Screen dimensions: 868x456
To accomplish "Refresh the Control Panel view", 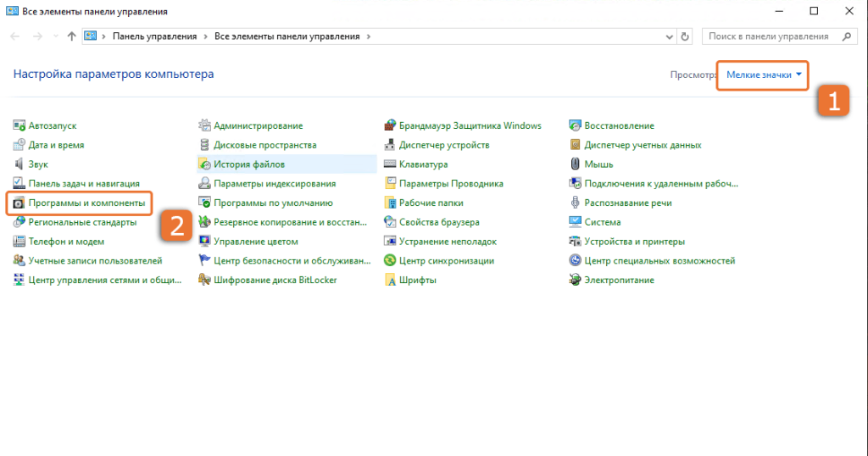I will (x=685, y=36).
